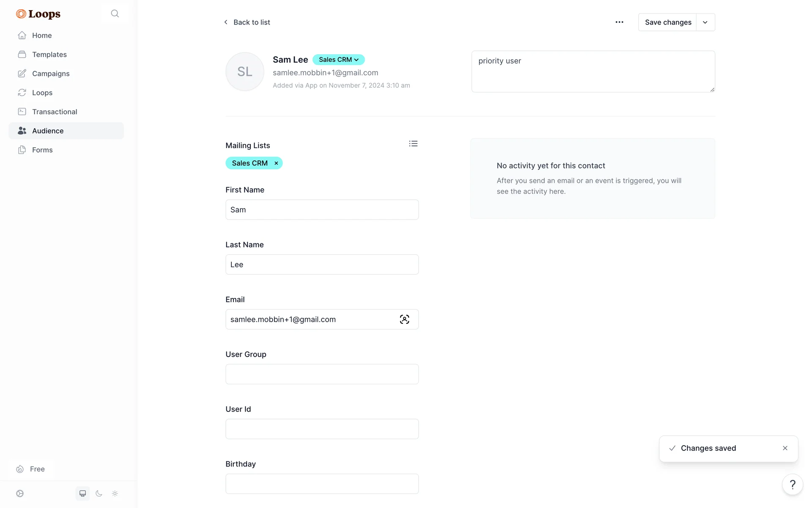Click the search magnifier icon in sidebar
This screenshot has width=812, height=508.
(x=115, y=14)
